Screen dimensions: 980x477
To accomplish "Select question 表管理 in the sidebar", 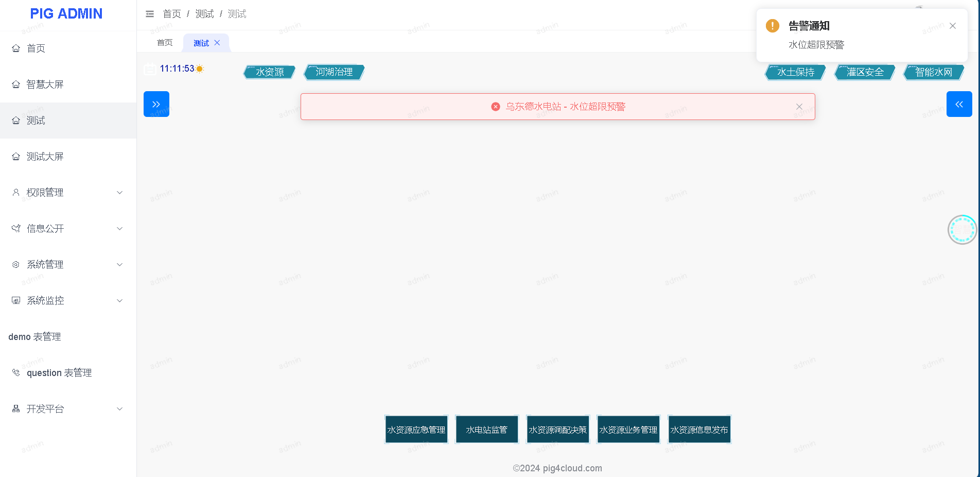I will pyautogui.click(x=59, y=372).
